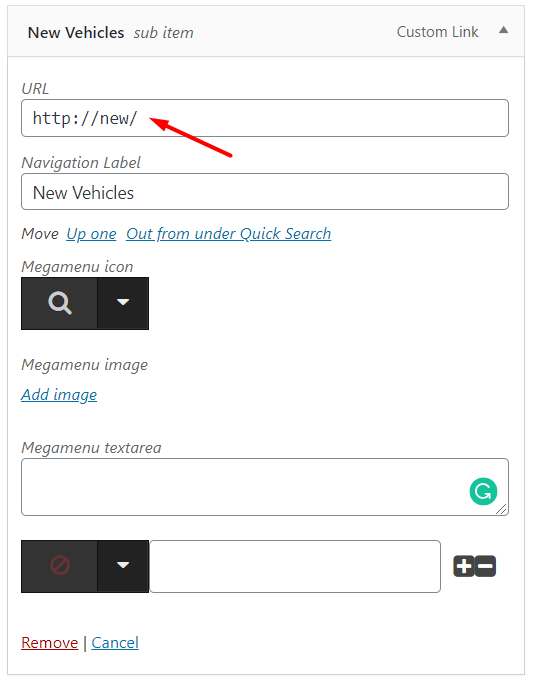
Task: Cancel editing the menu item
Action: pyautogui.click(x=115, y=642)
